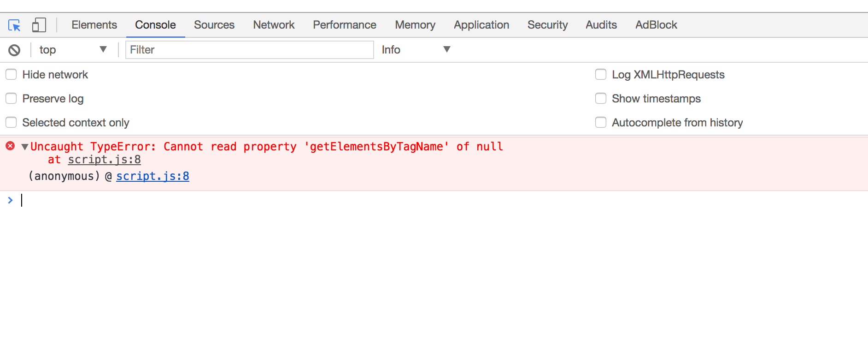This screenshot has width=868, height=358.
Task: Click the script.js:8 link after 'at'
Action: 104,160
